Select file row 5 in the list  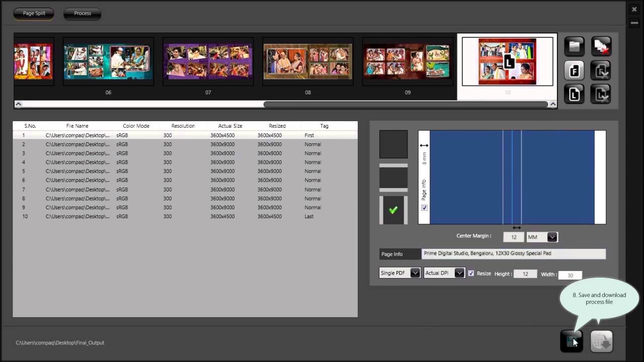click(x=185, y=171)
